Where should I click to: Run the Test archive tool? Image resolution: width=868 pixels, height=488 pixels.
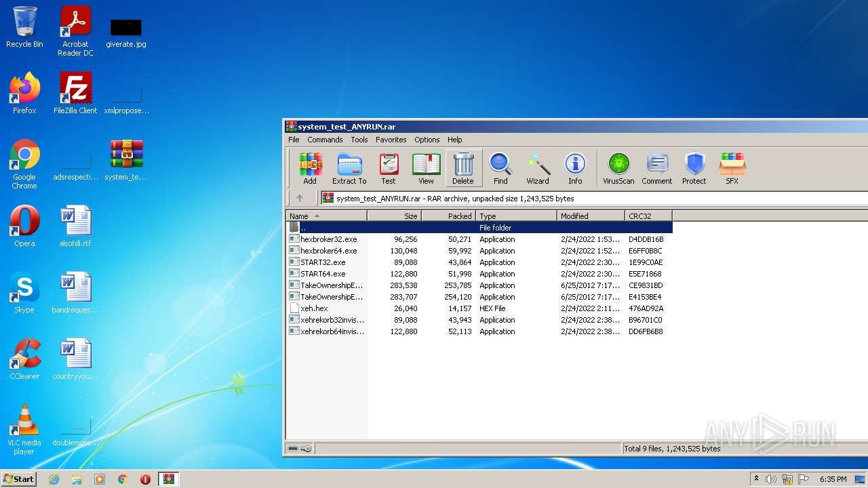click(x=388, y=168)
